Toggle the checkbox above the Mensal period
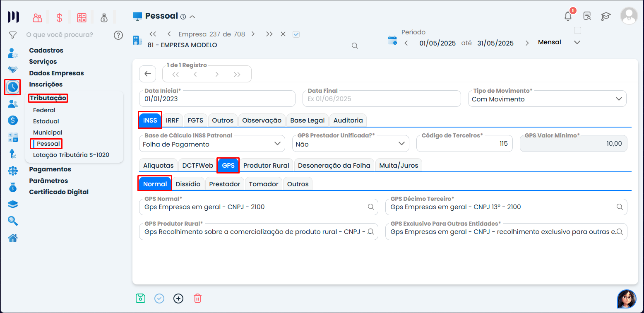The image size is (644, 313). pos(578,31)
